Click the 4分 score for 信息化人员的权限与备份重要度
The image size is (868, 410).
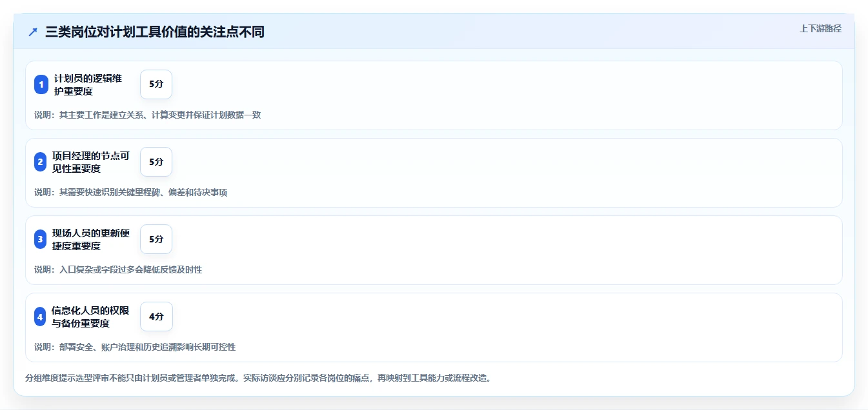click(156, 317)
